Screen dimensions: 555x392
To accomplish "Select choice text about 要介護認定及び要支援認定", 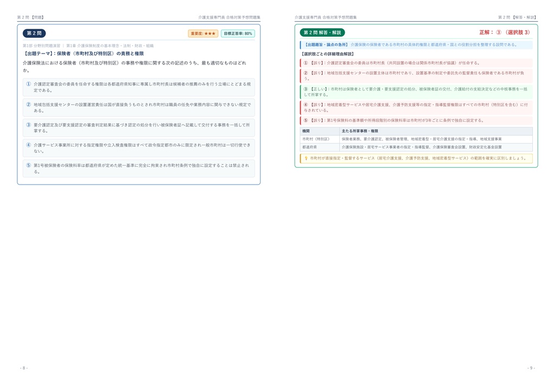I will [142, 128].
